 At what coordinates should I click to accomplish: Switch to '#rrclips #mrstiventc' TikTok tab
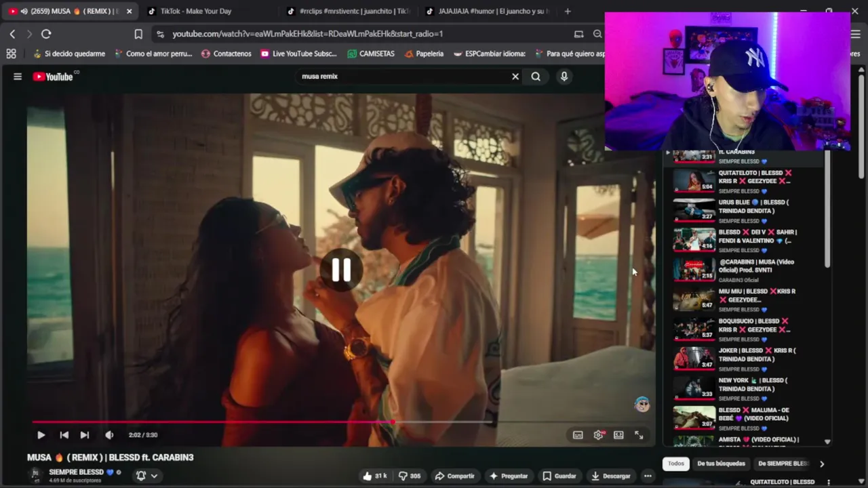(x=349, y=11)
